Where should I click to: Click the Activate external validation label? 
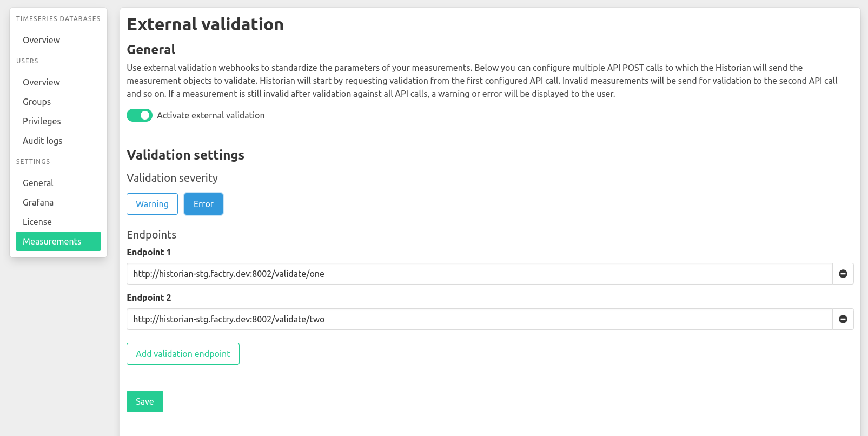[x=211, y=115]
